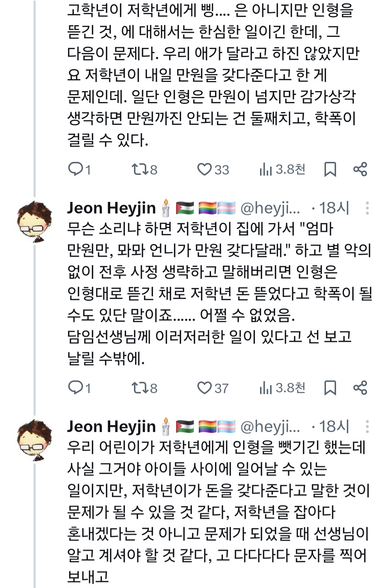Viewport: 389px width, 588px height.
Task: Bookmark the tweet starting 무슨 소리냐
Action: tap(330, 388)
